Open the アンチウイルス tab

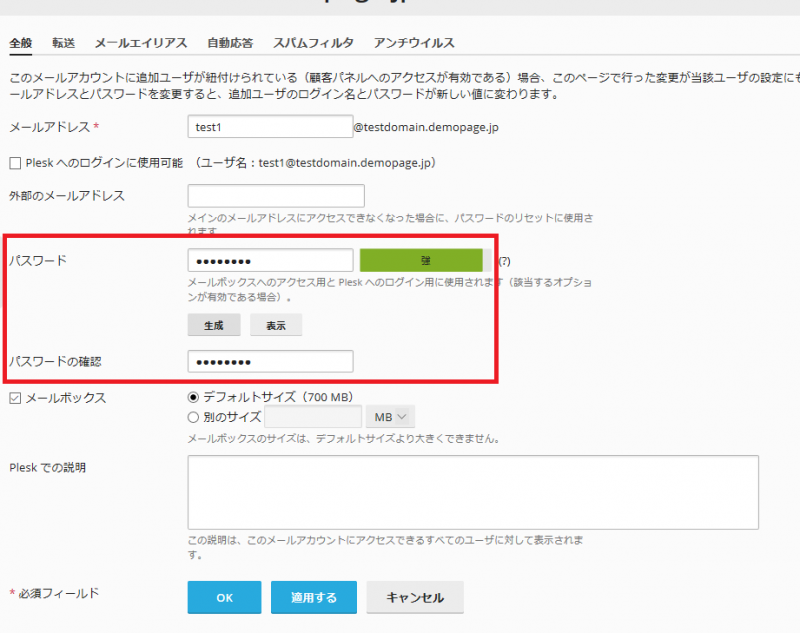coord(414,43)
